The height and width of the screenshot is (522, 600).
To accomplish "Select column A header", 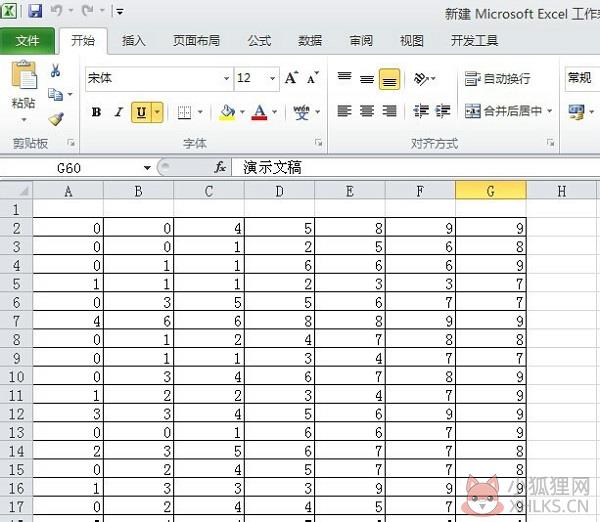I will pos(68,191).
